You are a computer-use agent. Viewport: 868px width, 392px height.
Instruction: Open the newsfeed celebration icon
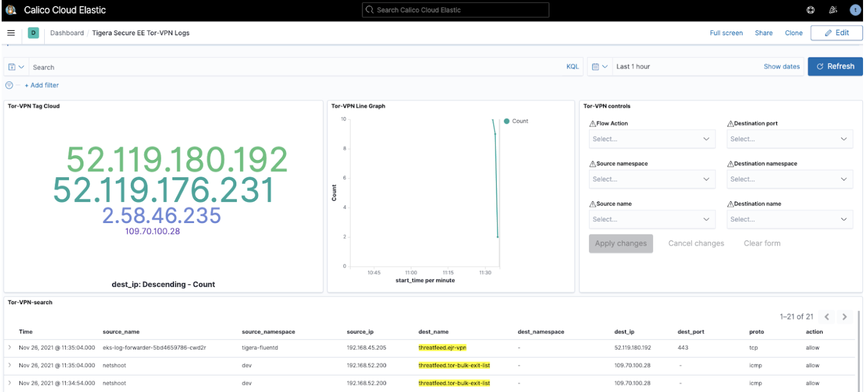click(833, 10)
